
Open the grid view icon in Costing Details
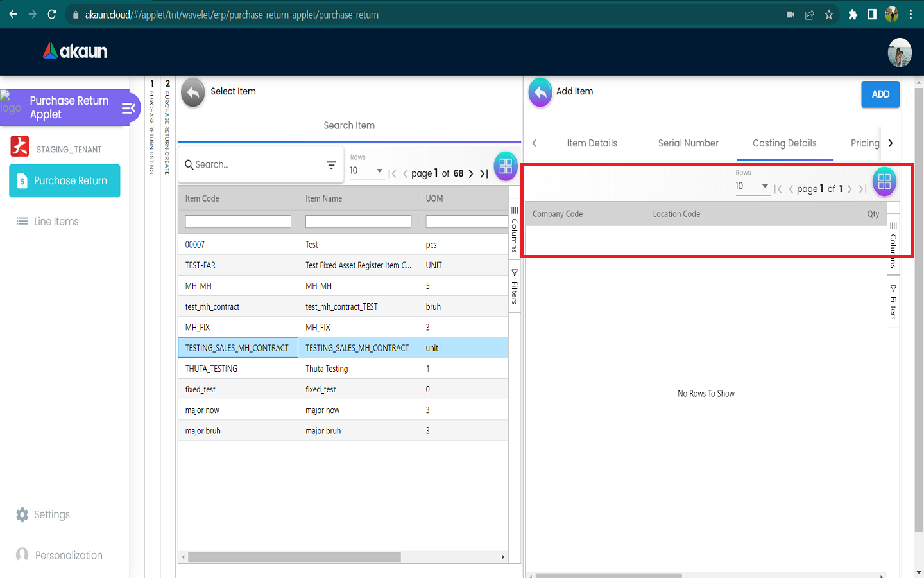884,182
